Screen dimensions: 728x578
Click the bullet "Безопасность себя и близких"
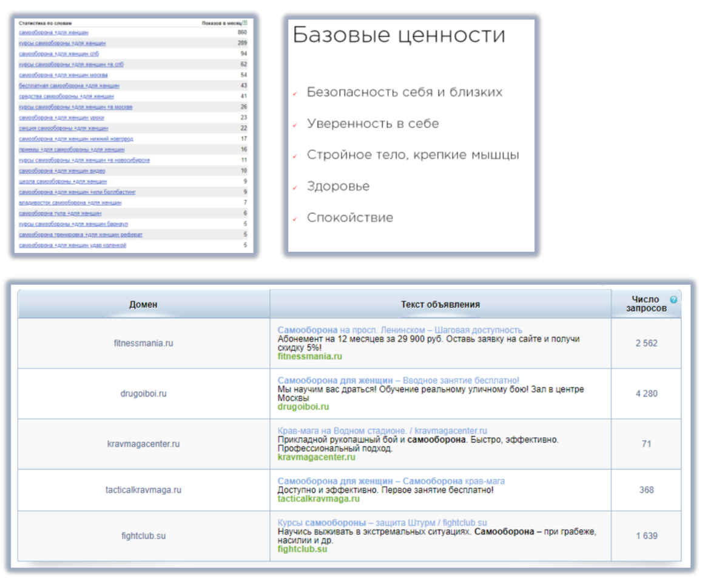tap(405, 92)
